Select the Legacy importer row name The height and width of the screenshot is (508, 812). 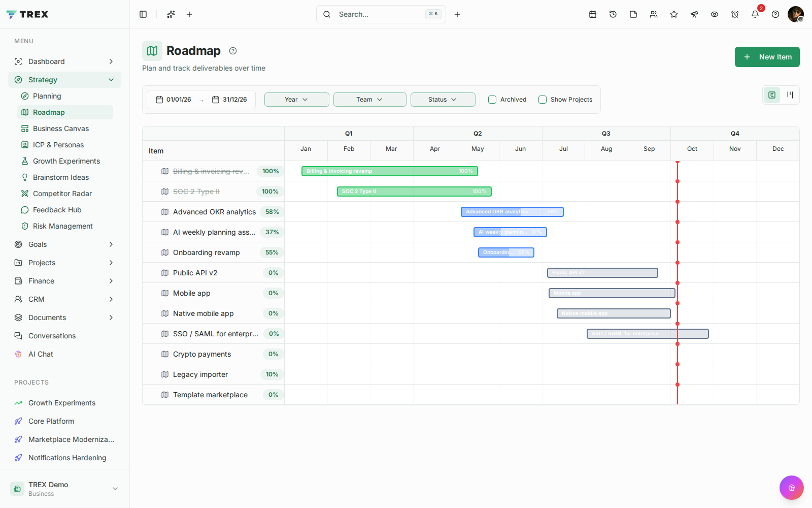(200, 374)
